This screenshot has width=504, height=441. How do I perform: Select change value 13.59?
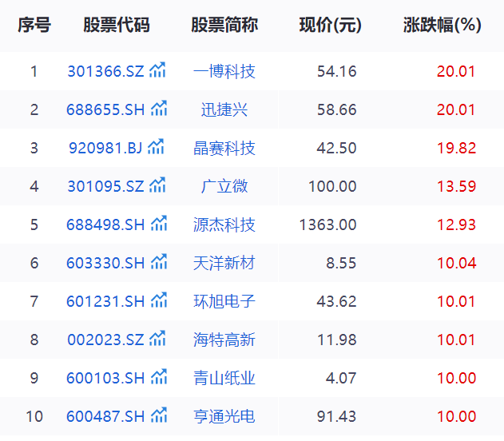[x=456, y=186]
